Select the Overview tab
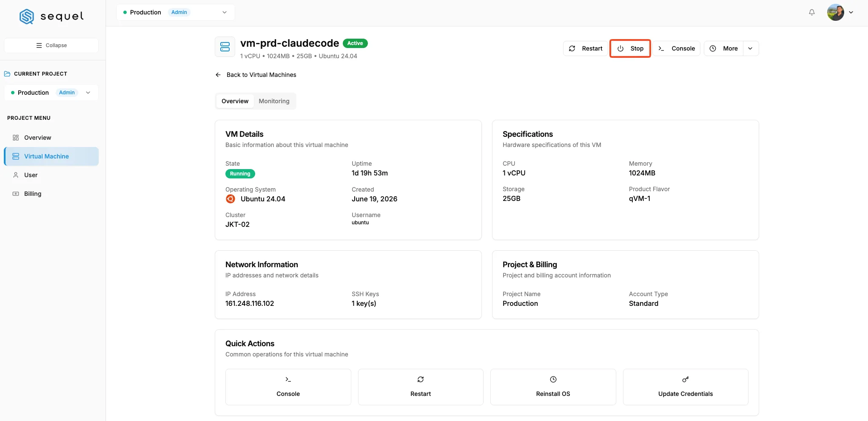868x421 pixels. pos(235,101)
